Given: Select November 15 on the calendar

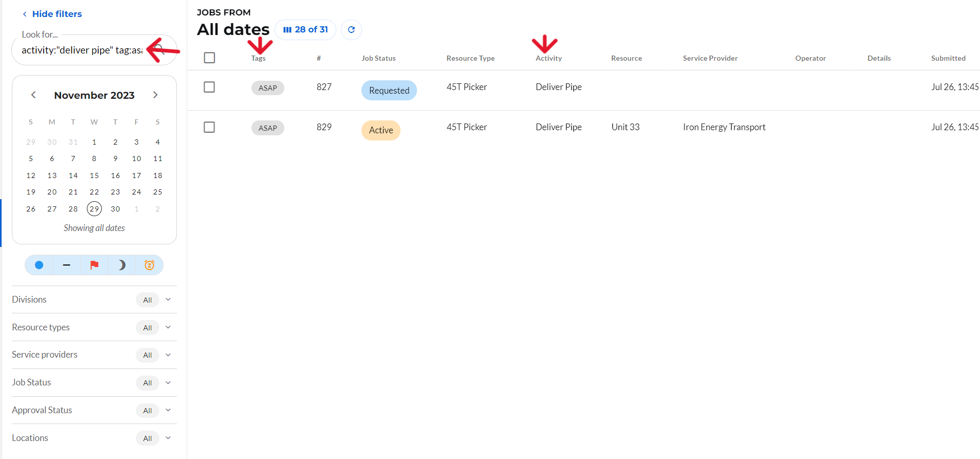Looking at the screenshot, I should (x=94, y=175).
